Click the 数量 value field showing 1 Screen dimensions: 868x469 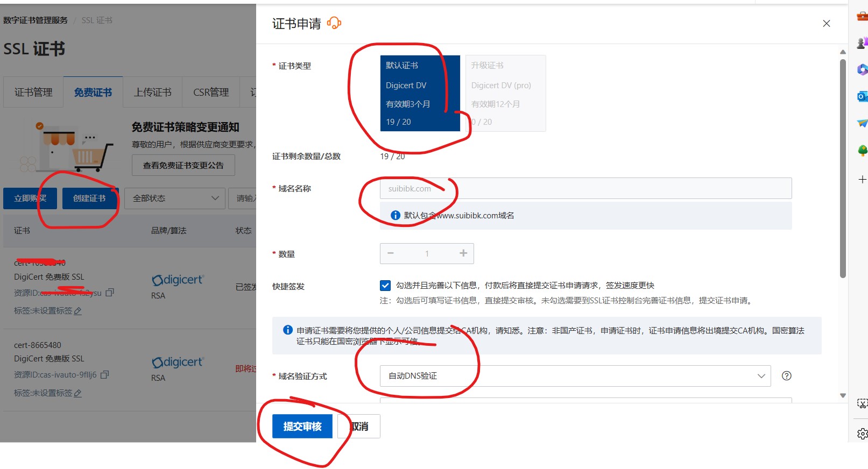pos(427,253)
